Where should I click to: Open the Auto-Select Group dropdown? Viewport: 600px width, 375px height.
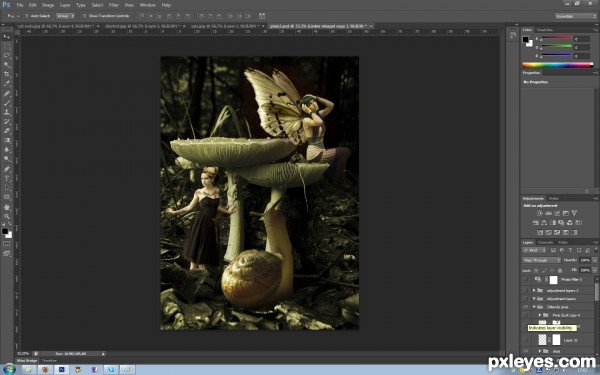(65, 16)
